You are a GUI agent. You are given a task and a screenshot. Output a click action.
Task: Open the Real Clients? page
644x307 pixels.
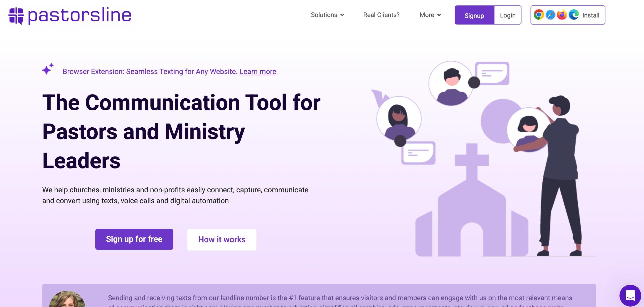coord(381,15)
